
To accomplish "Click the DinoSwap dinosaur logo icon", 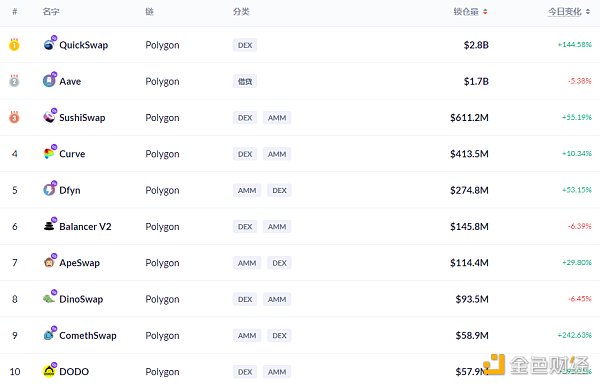I will [x=49, y=299].
